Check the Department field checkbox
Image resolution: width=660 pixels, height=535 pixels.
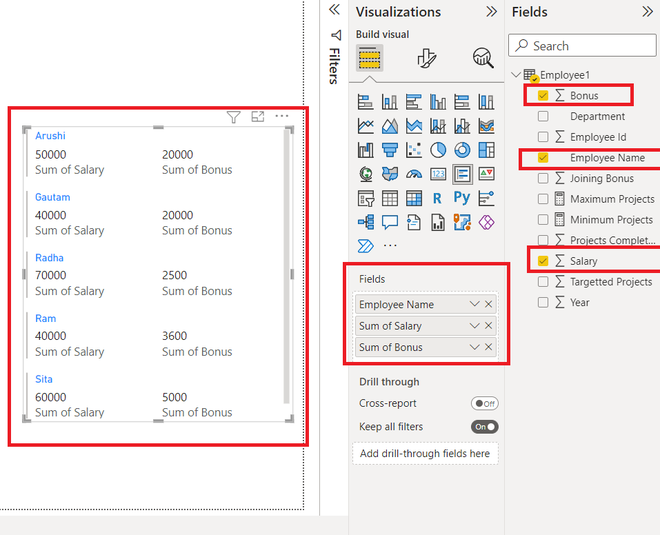coord(543,116)
